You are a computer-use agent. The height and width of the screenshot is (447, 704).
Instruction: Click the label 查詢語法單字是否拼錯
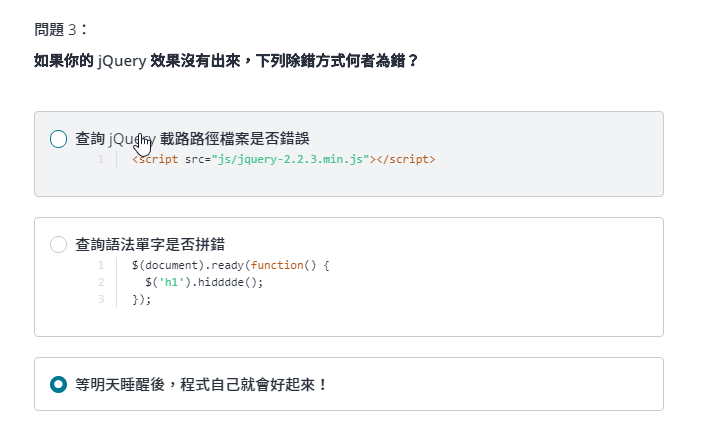150,244
